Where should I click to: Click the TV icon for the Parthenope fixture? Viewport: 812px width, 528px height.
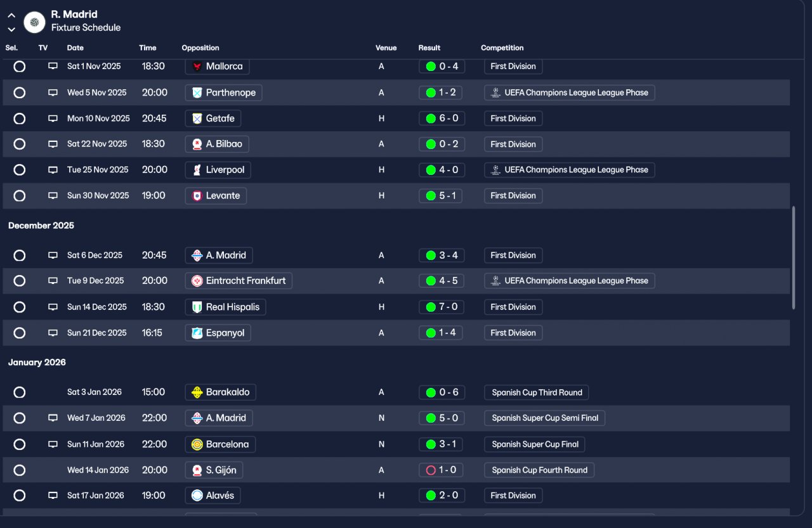tap(53, 93)
